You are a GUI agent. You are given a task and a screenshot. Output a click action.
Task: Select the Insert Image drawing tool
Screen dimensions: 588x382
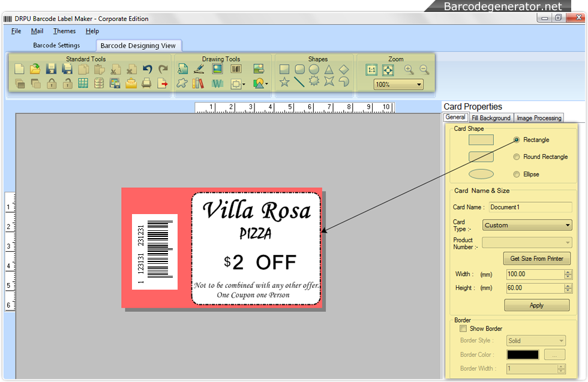pos(217,69)
